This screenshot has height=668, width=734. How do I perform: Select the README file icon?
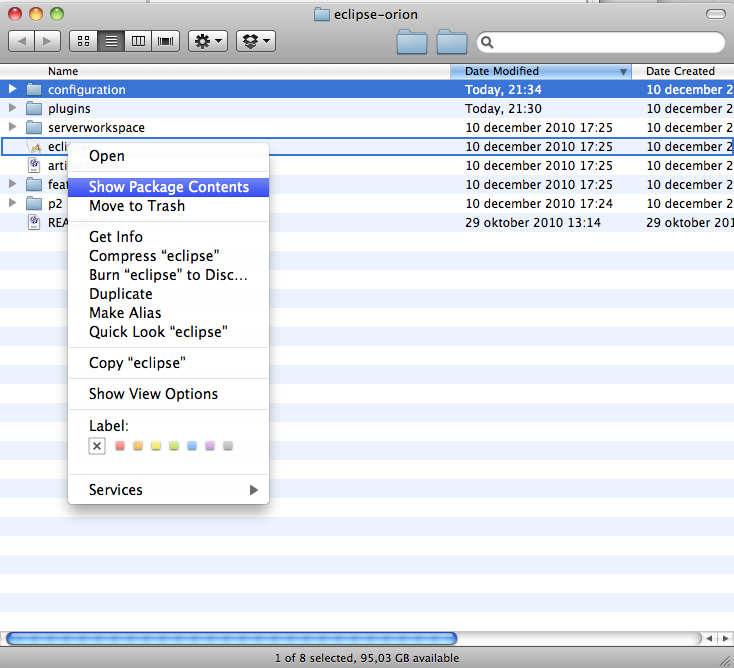[34, 222]
